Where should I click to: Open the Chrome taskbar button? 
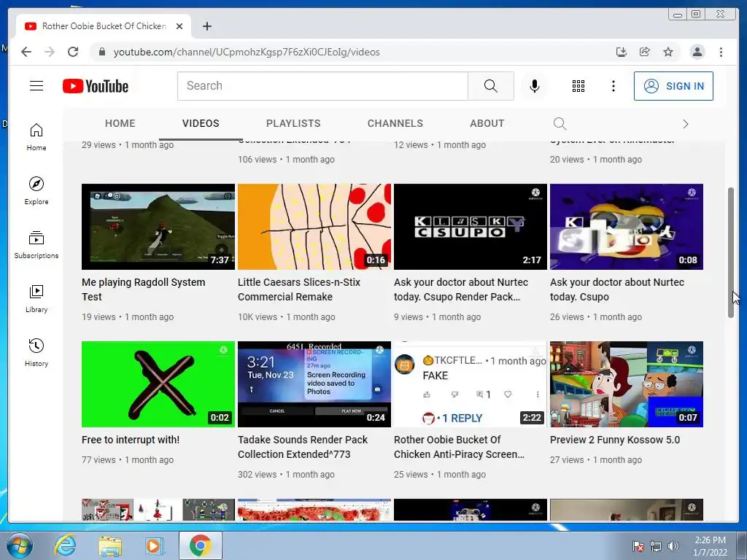[200, 545]
